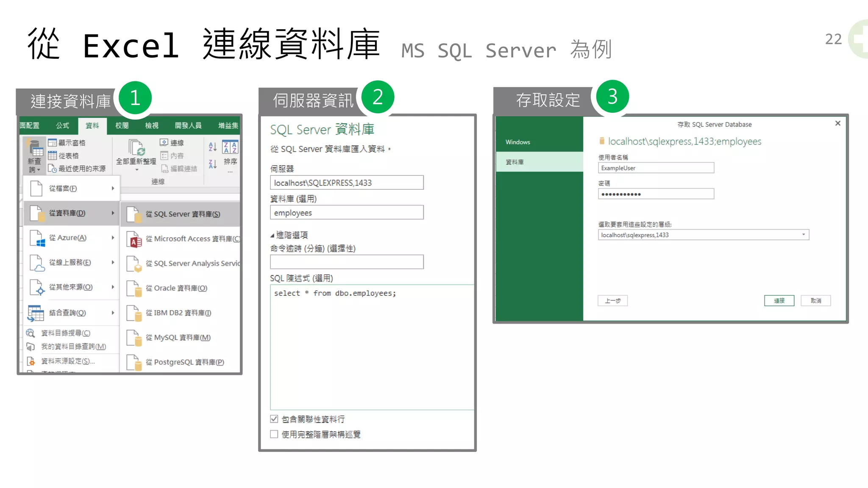Image resolution: width=868 pixels, height=488 pixels.
Task: Close the 存取 SQL Server Database dialog
Action: pyautogui.click(x=837, y=123)
